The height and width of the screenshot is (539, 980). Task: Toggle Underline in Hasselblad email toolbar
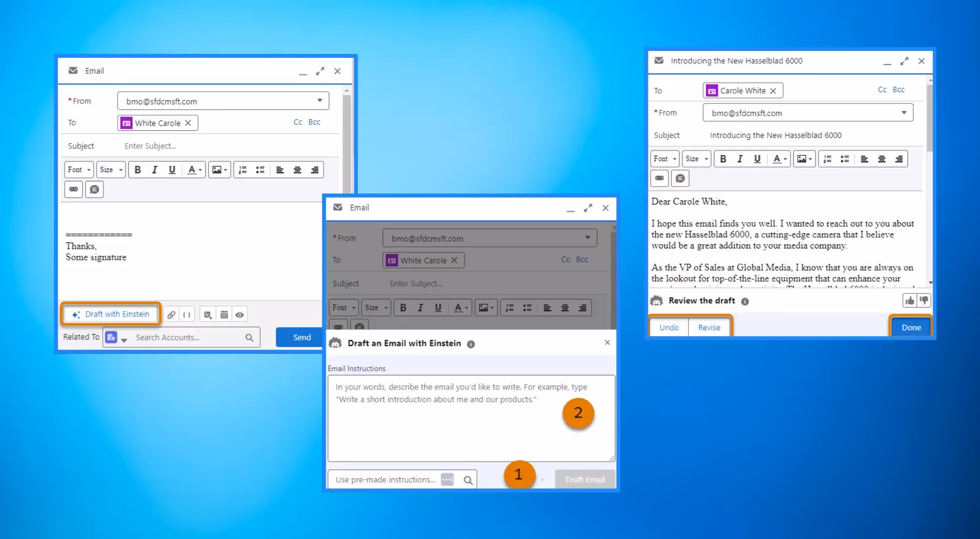pyautogui.click(x=757, y=159)
